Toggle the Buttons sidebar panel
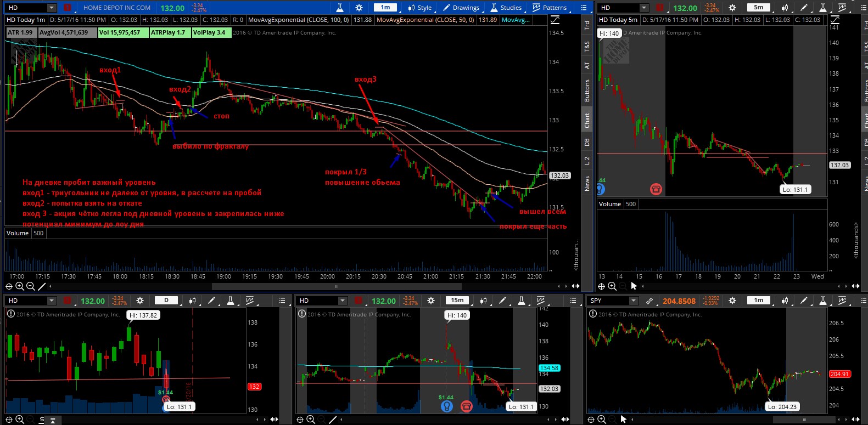 586,91
